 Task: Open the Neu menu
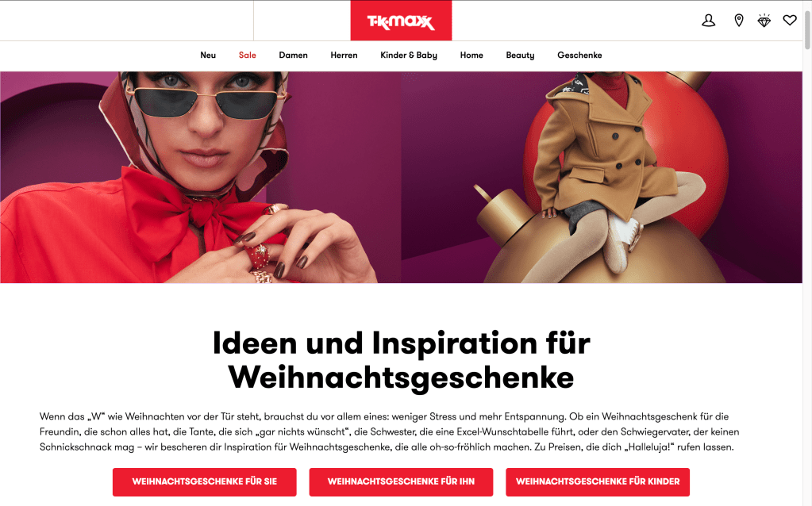click(208, 56)
